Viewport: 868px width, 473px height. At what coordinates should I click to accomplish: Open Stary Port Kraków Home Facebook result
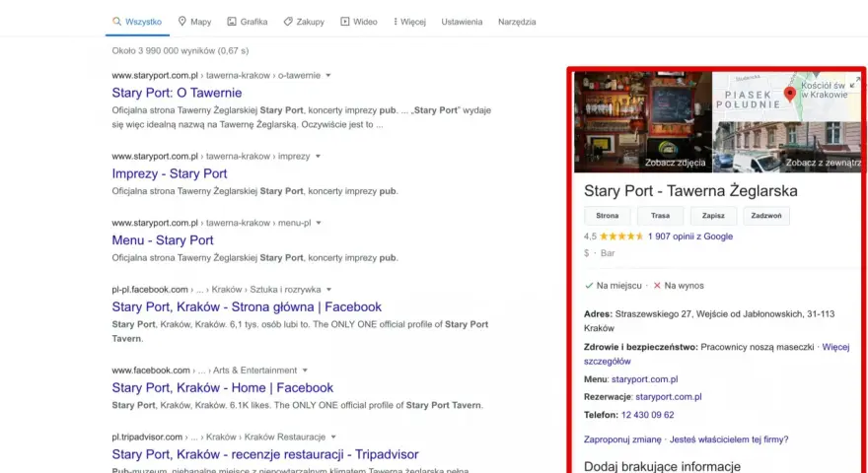223,388
